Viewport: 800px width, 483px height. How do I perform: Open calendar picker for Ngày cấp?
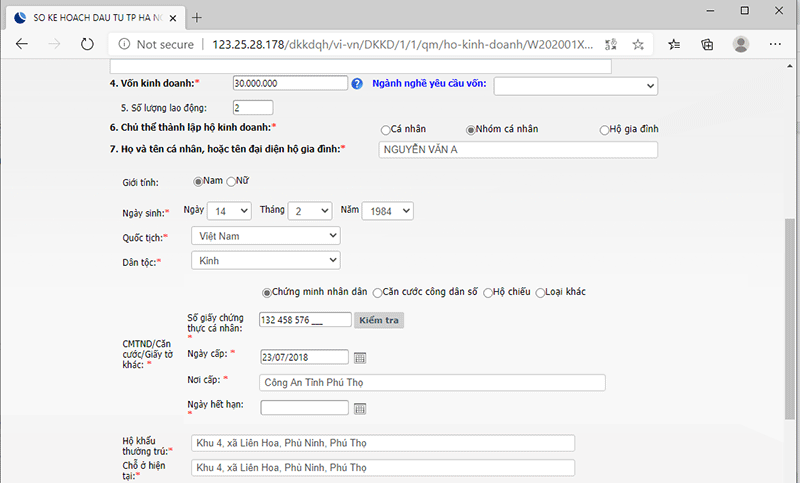pyautogui.click(x=360, y=358)
